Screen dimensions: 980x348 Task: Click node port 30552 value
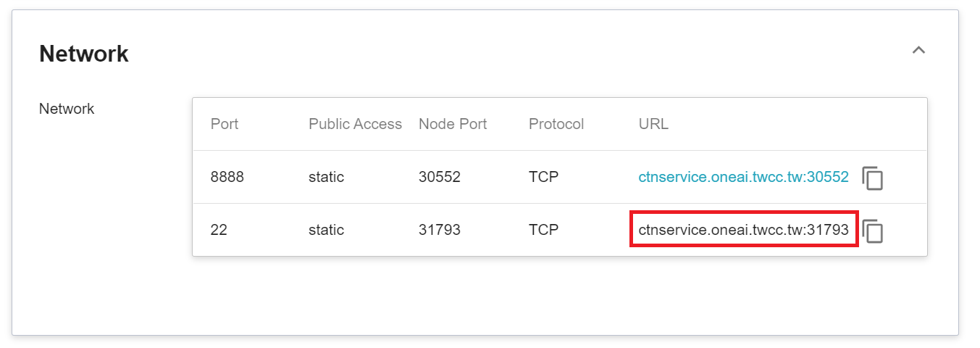(x=440, y=177)
